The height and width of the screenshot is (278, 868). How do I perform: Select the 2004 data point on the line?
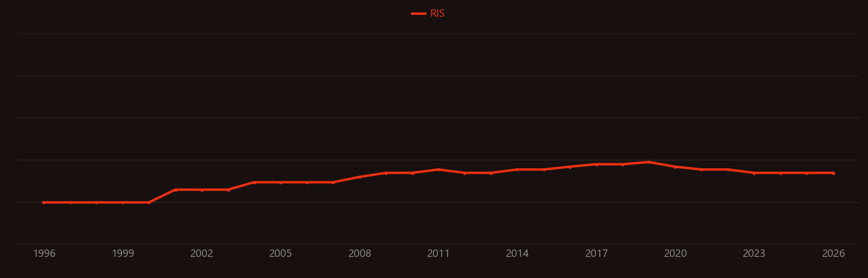pyautogui.click(x=254, y=182)
